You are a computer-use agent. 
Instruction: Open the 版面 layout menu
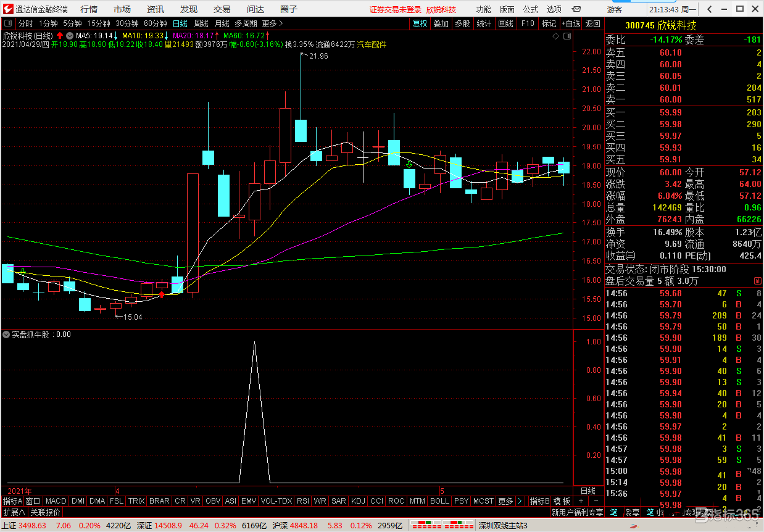coord(507,9)
